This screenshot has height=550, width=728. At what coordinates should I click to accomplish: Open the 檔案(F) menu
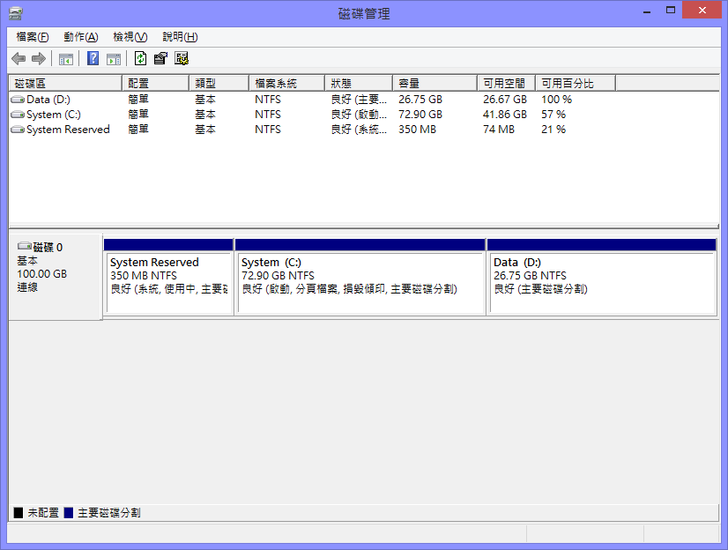click(32, 37)
